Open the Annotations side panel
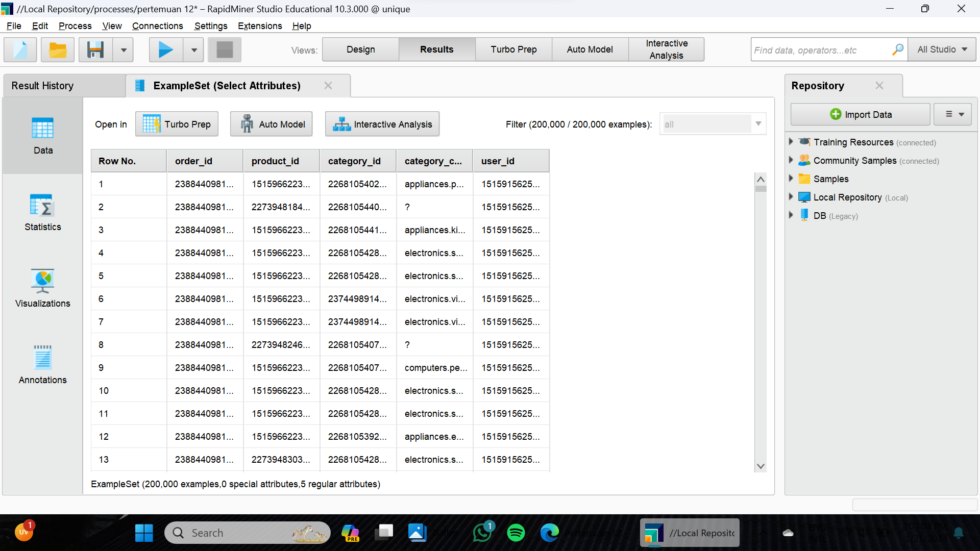Image resolution: width=980 pixels, height=551 pixels. coord(43,365)
